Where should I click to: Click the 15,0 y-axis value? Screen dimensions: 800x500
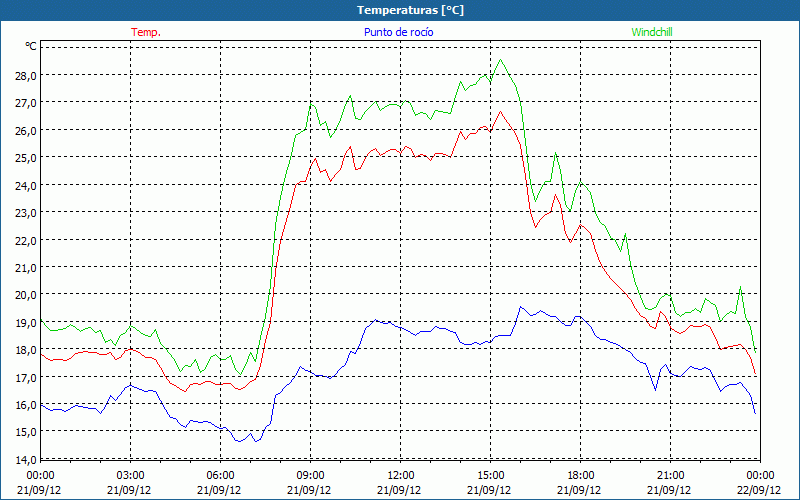coord(26,432)
